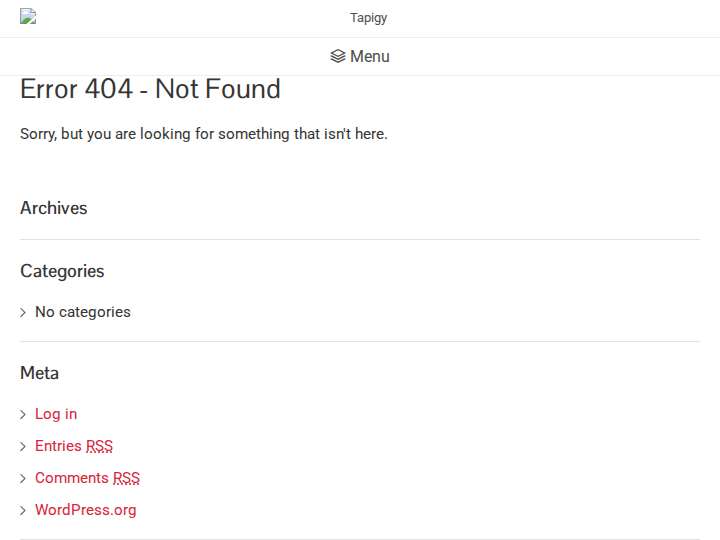Viewport: 720px width, 540px height.
Task: Click the Error 404 - Not Found heading
Action: tap(150, 89)
